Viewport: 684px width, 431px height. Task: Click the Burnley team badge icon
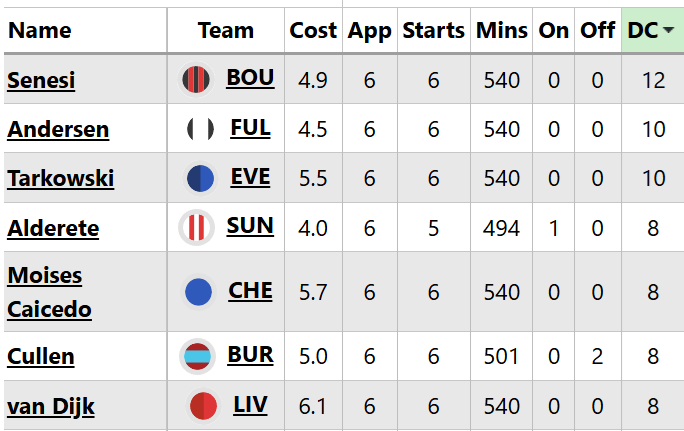(198, 356)
